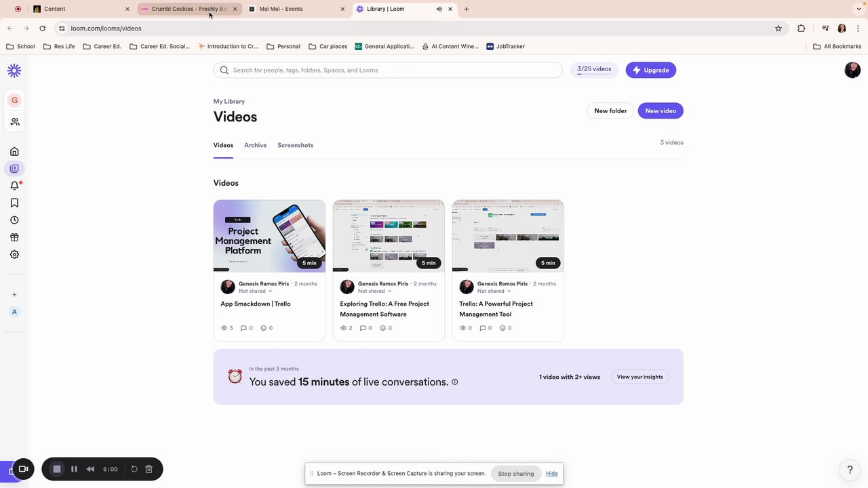Screen dimensions: 868x488
Task: Click the Hide link in sharing bar
Action: click(552, 474)
